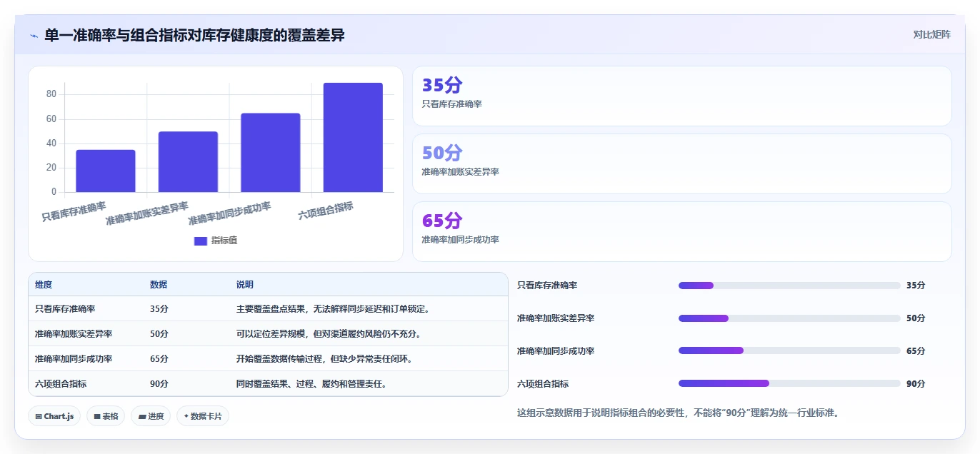980x454 pixels.
Task: Click description 开始覆盖数据传输过程，但缺少异常责任闭环
Action: tap(324, 359)
